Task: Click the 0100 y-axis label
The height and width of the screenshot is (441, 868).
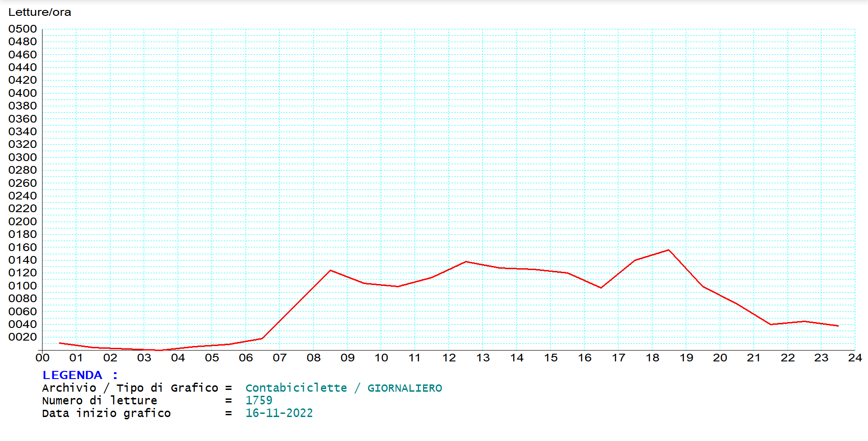Action: click(23, 286)
